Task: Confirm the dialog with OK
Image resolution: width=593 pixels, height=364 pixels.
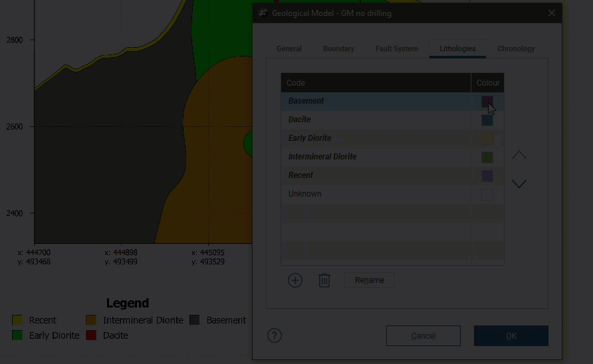Action: click(x=511, y=335)
